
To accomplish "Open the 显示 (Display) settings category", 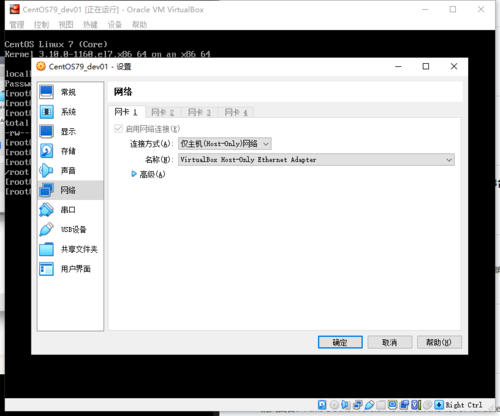I will click(x=70, y=131).
